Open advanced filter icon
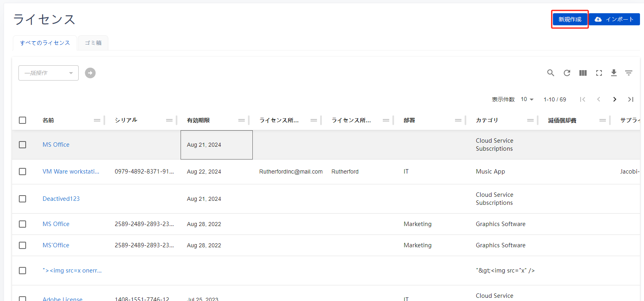The image size is (644, 301). point(628,73)
